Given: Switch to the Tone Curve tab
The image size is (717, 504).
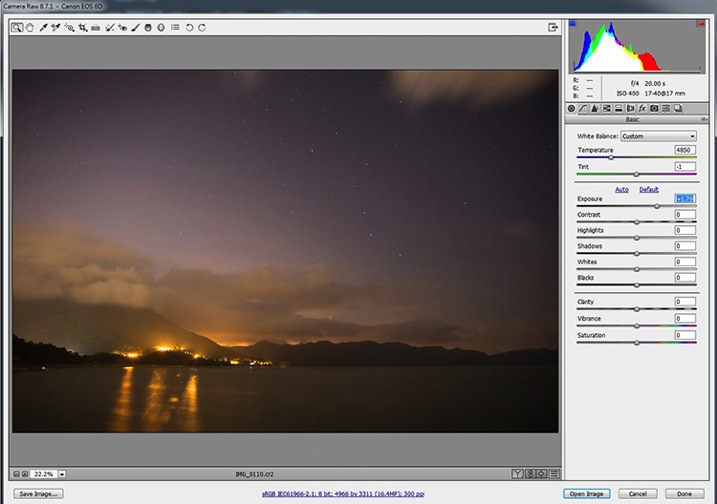Looking at the screenshot, I should [x=583, y=107].
